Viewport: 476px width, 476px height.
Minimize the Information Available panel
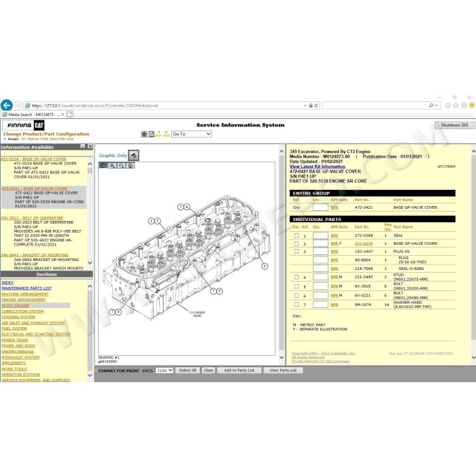pyautogui.click(x=82, y=147)
